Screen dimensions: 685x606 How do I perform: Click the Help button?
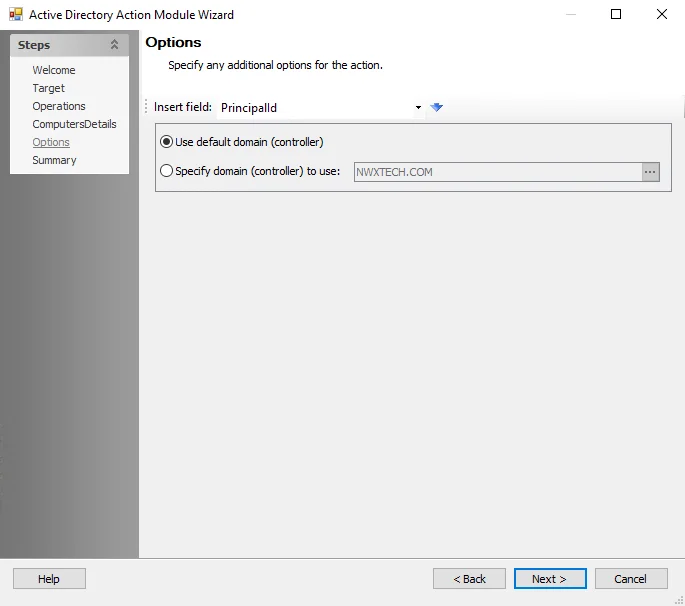(x=49, y=579)
